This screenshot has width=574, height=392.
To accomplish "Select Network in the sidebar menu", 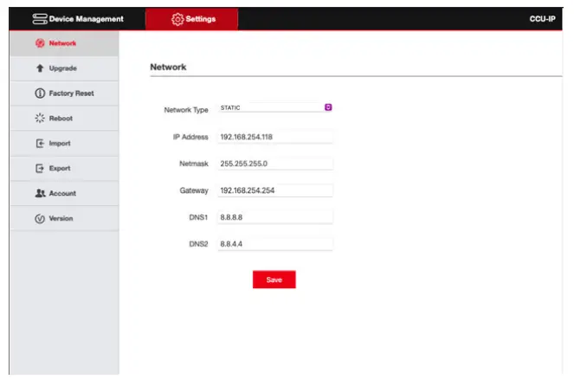I will pos(64,43).
